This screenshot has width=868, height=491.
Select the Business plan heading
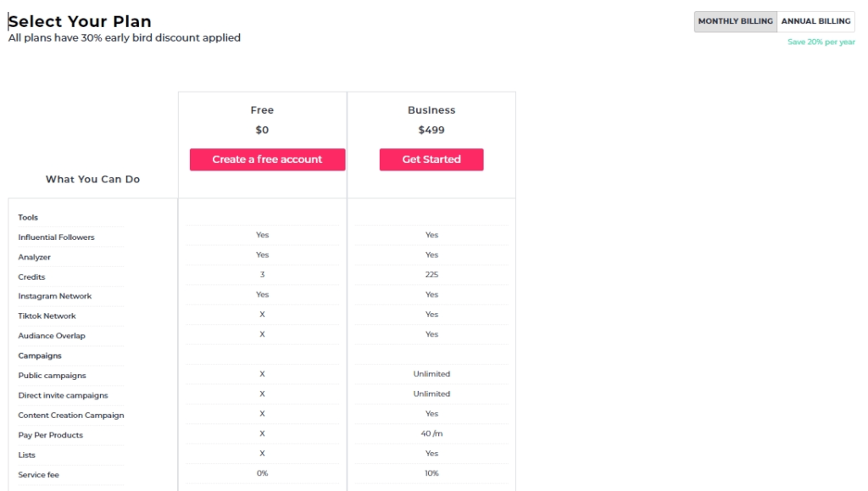click(431, 110)
